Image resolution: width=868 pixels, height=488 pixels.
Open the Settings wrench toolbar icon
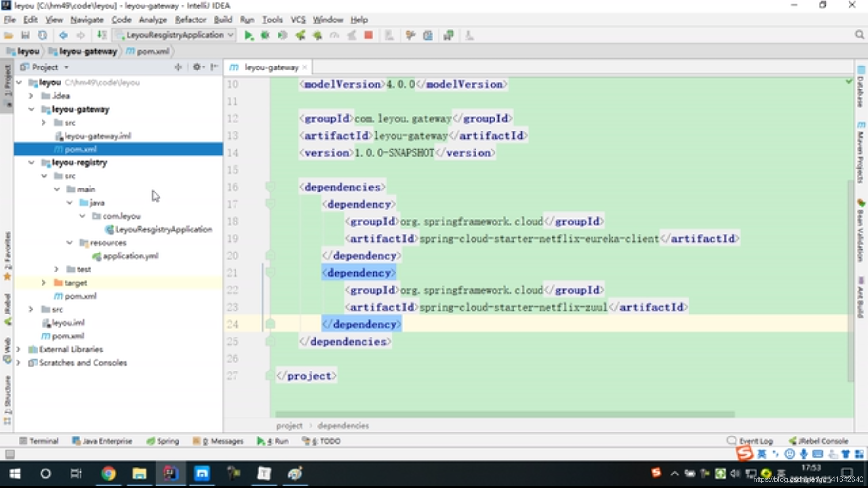click(410, 35)
